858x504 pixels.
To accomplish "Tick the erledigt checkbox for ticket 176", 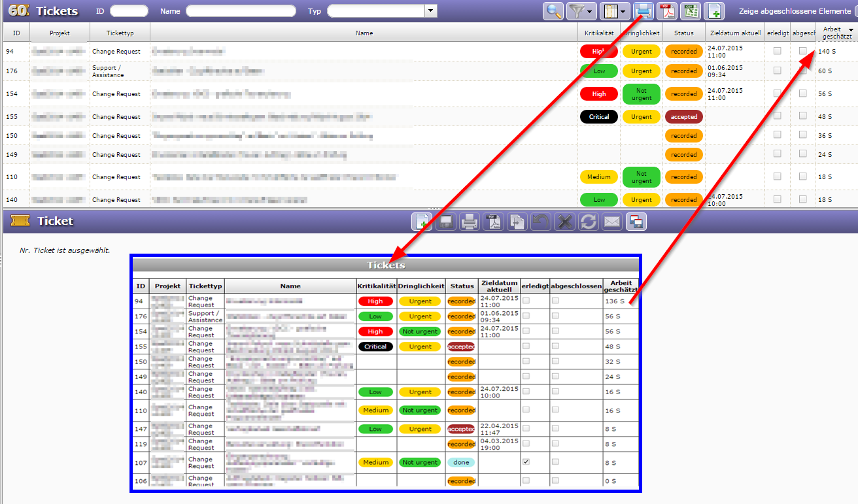I will (x=777, y=71).
